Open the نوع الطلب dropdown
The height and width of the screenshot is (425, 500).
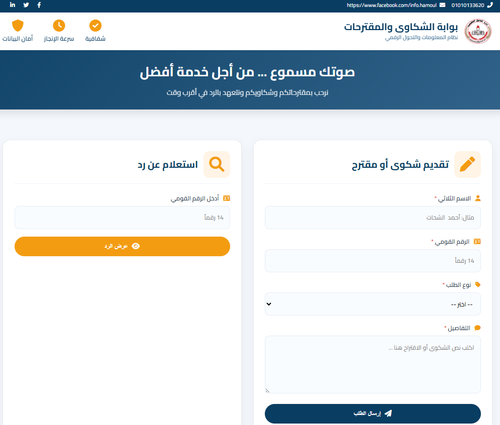(x=373, y=304)
